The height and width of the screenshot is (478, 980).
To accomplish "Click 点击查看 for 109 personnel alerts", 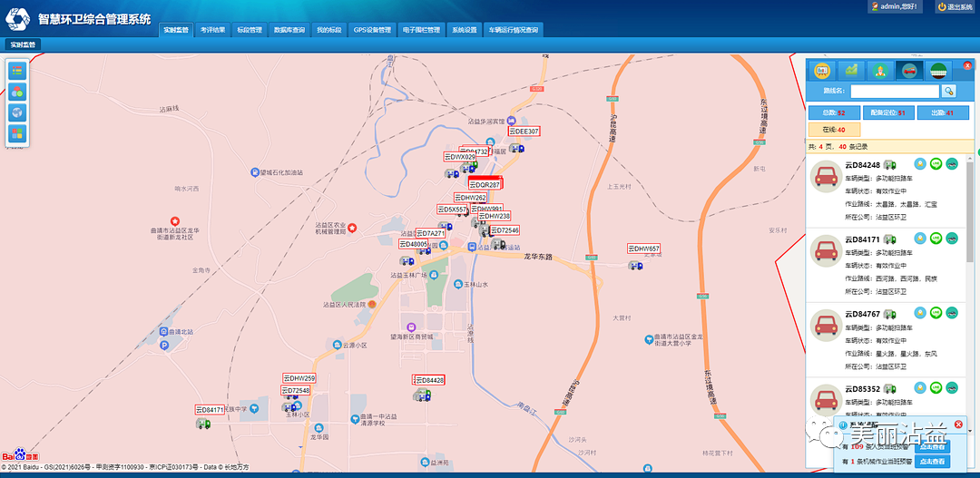I will point(933,447).
